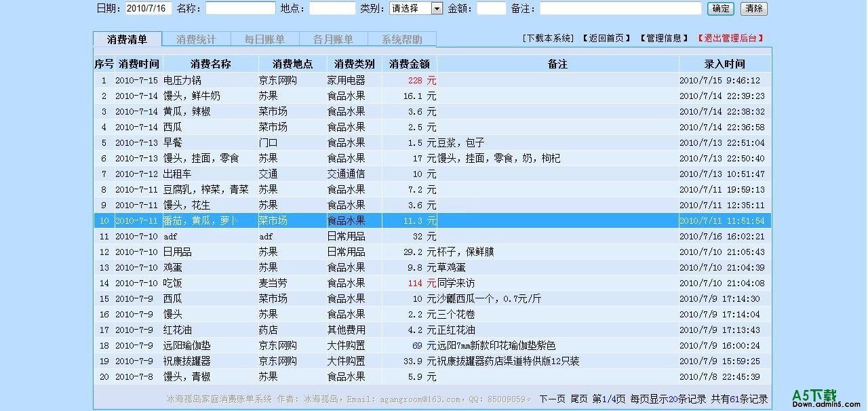Select the 日用品 expense name
The image size is (868, 411).
[178, 252]
